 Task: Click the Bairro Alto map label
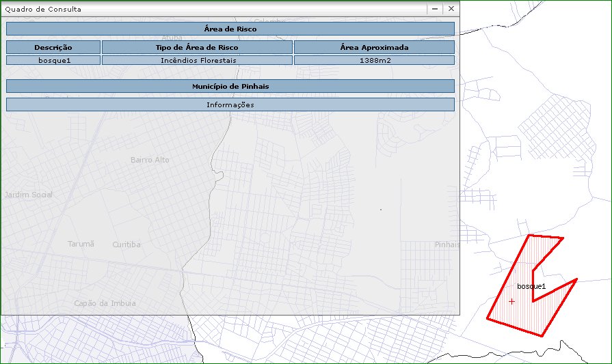click(150, 160)
